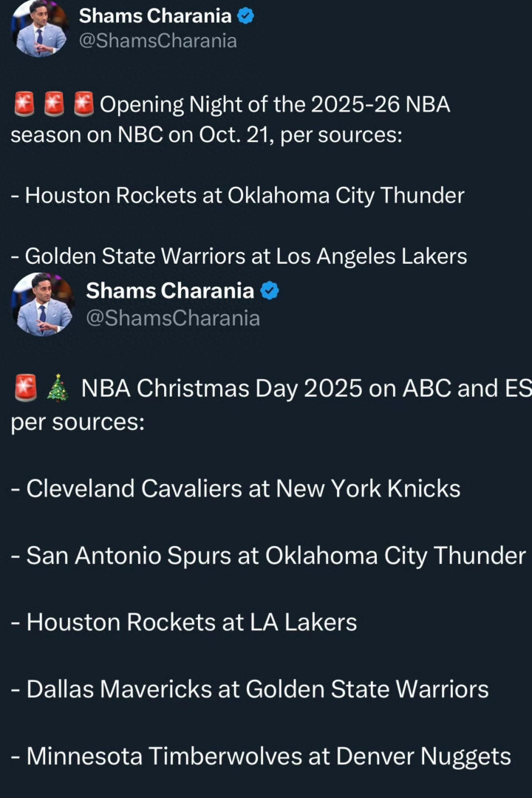532x798 pixels.
Task: Open the profile picture on the top tweet
Action: (x=40, y=28)
